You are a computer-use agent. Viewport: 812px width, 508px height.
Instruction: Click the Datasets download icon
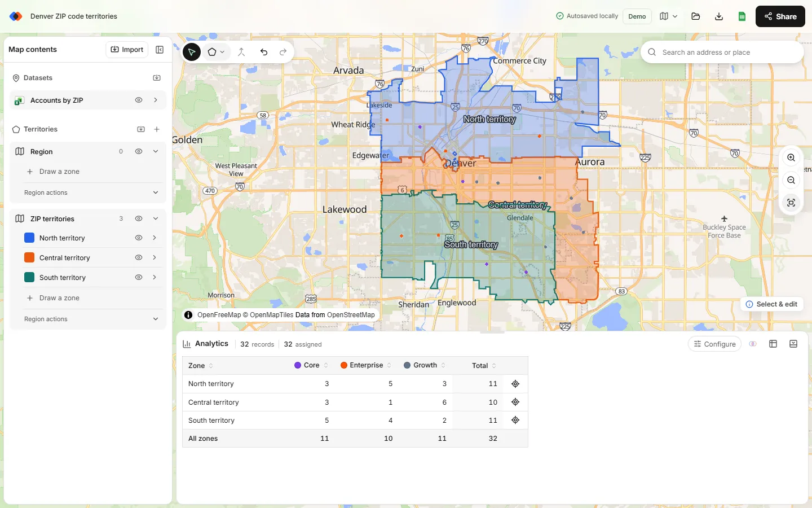pyautogui.click(x=157, y=78)
